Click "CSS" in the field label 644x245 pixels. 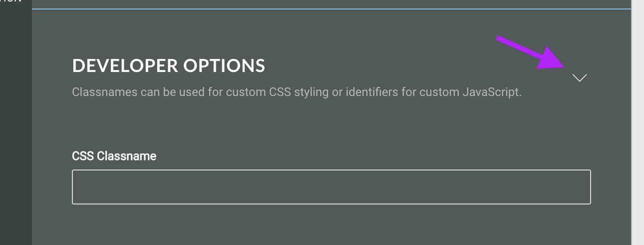point(83,156)
